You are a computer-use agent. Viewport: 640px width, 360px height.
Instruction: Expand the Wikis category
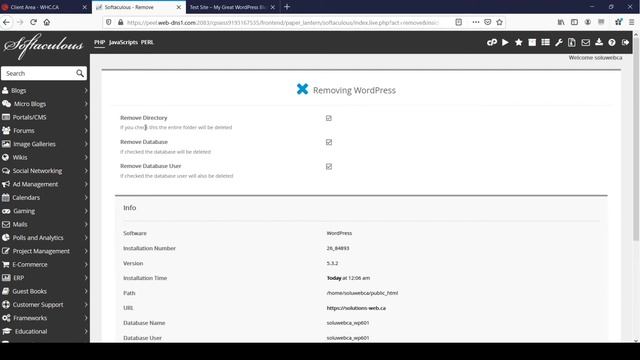45,158
